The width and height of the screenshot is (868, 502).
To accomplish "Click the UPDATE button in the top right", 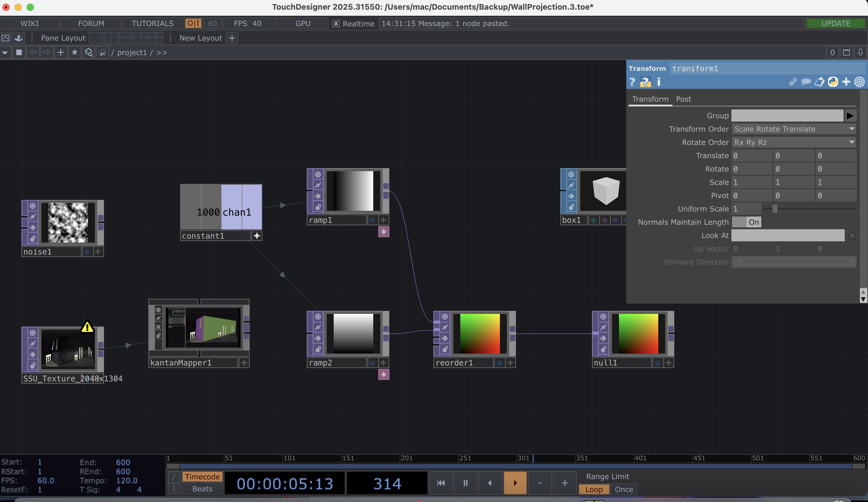I will point(836,23).
